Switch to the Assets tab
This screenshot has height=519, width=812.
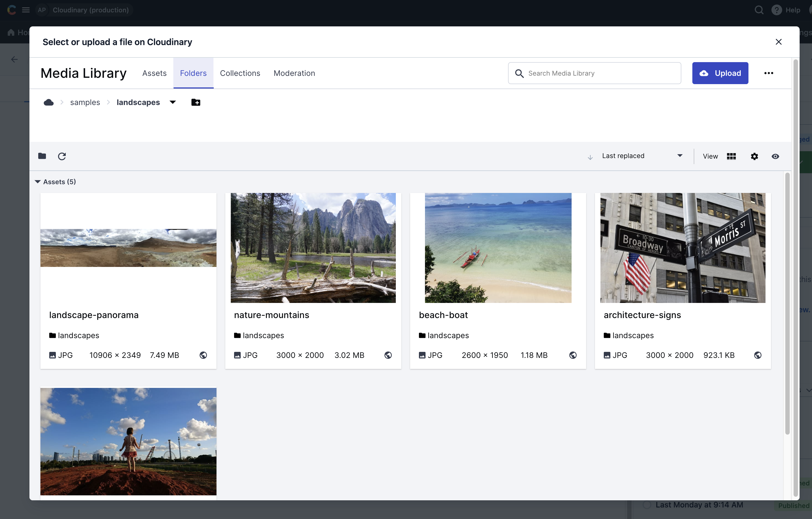(x=154, y=73)
